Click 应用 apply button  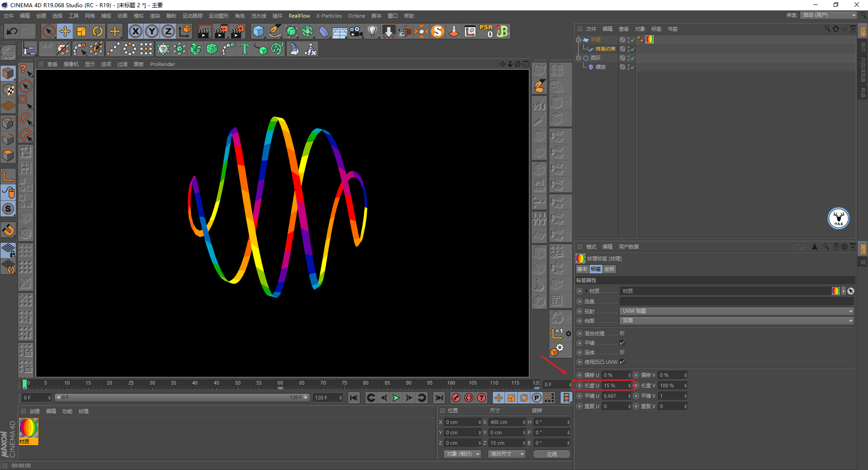[x=552, y=454]
